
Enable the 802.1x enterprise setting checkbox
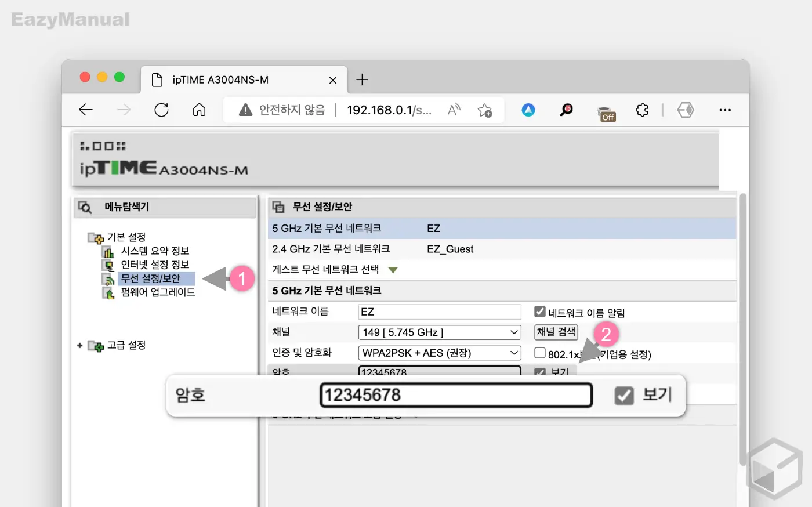540,353
